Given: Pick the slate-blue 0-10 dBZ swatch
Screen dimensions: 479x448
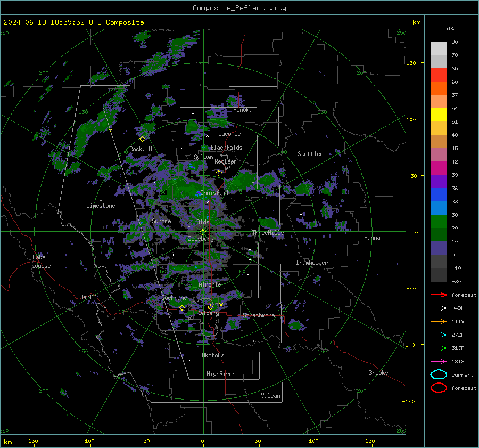Looking at the screenshot, I should [439, 248].
